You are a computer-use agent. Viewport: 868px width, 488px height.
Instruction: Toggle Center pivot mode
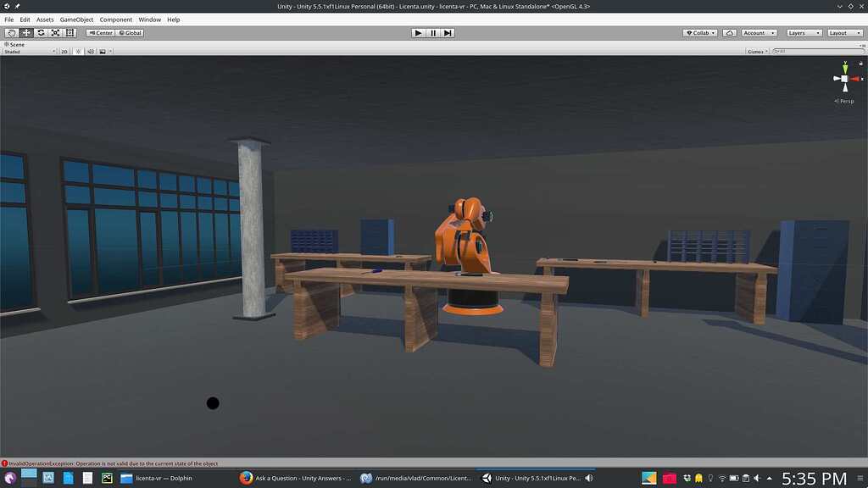101,32
